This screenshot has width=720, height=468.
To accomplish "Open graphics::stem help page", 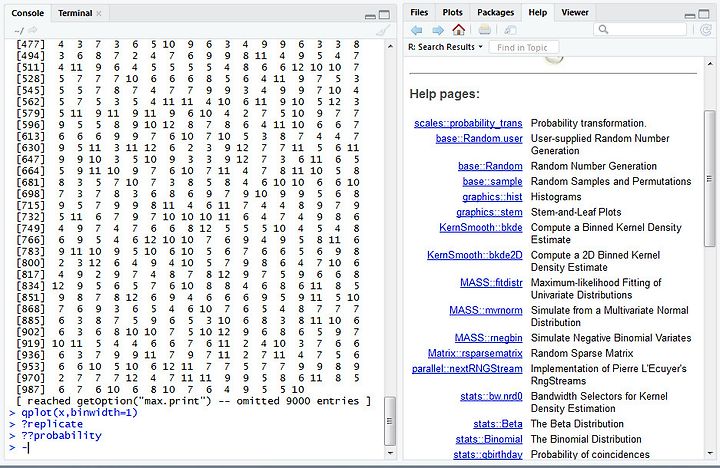I will tap(489, 212).
